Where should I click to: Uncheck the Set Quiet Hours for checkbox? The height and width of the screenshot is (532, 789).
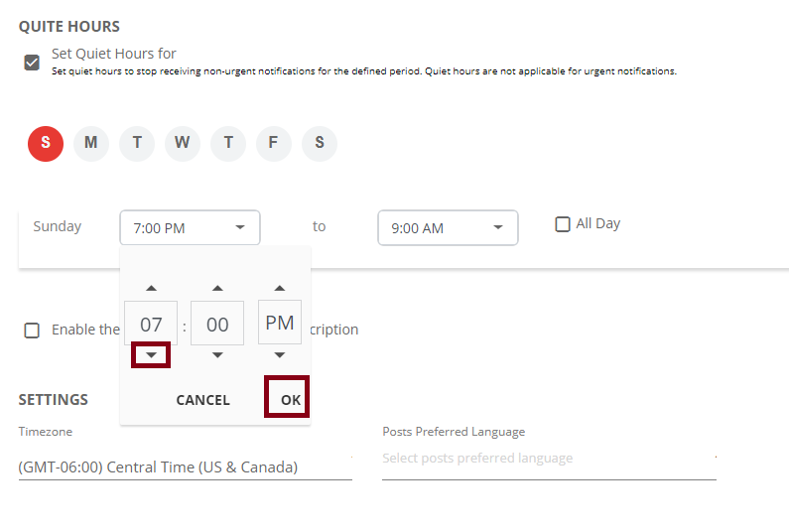tap(32, 63)
